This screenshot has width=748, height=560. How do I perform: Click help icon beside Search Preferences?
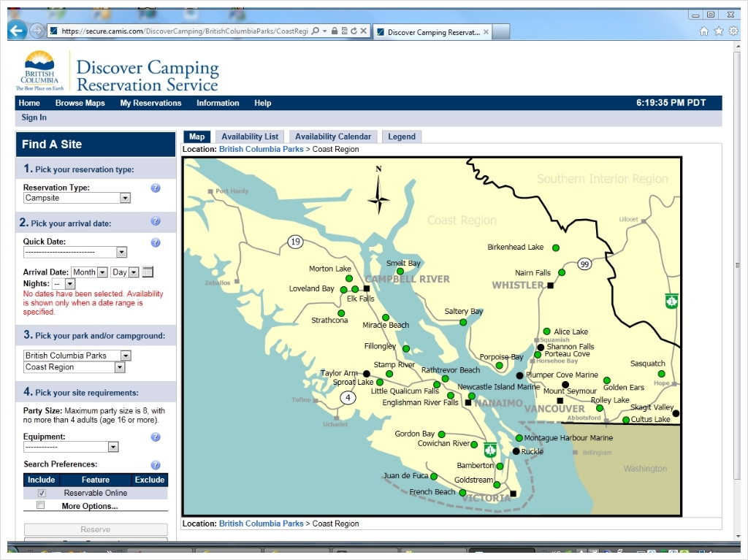click(156, 464)
